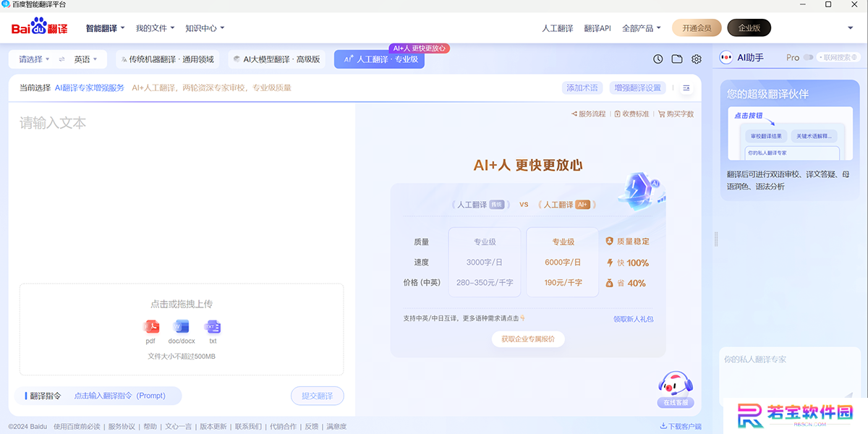The height and width of the screenshot is (434, 868).
Task: Open 满意度 footer link
Action: point(336,426)
